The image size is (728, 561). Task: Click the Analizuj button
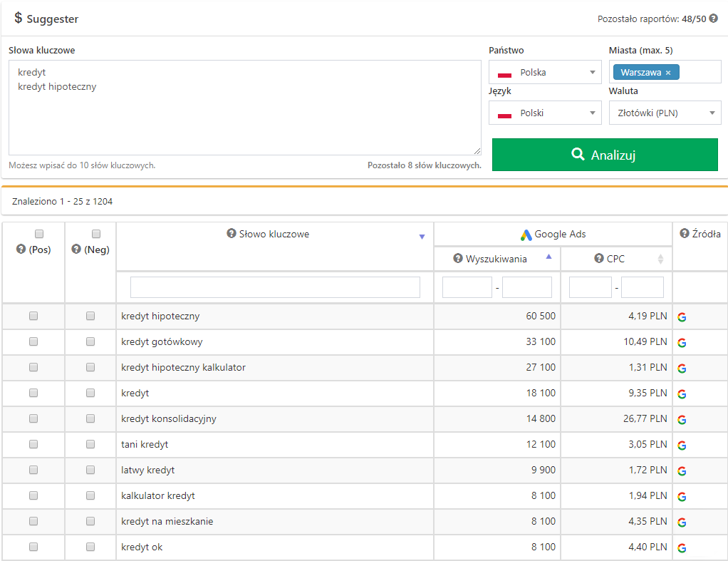pyautogui.click(x=605, y=155)
